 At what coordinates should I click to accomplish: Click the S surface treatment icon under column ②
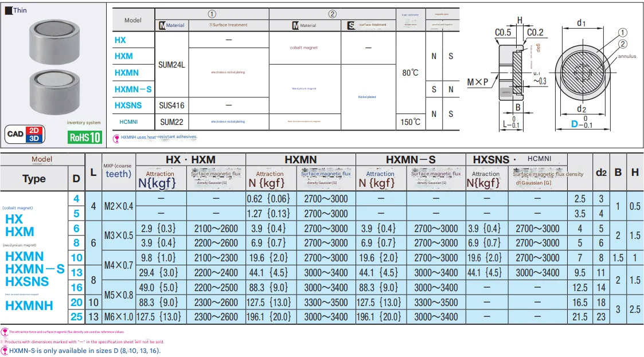[x=351, y=25]
